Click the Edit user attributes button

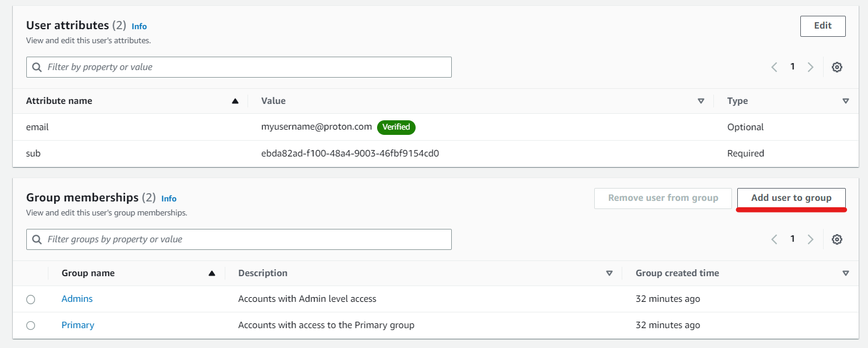coord(822,26)
